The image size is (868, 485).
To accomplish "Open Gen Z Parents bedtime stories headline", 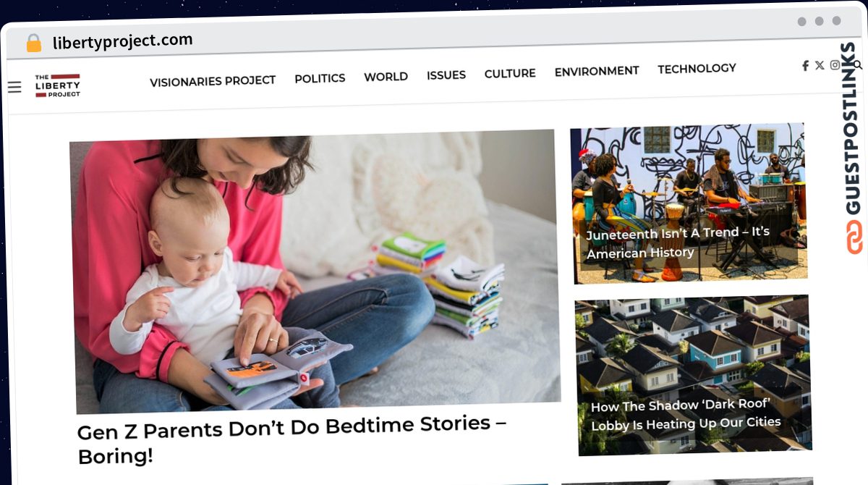I will tap(292, 440).
